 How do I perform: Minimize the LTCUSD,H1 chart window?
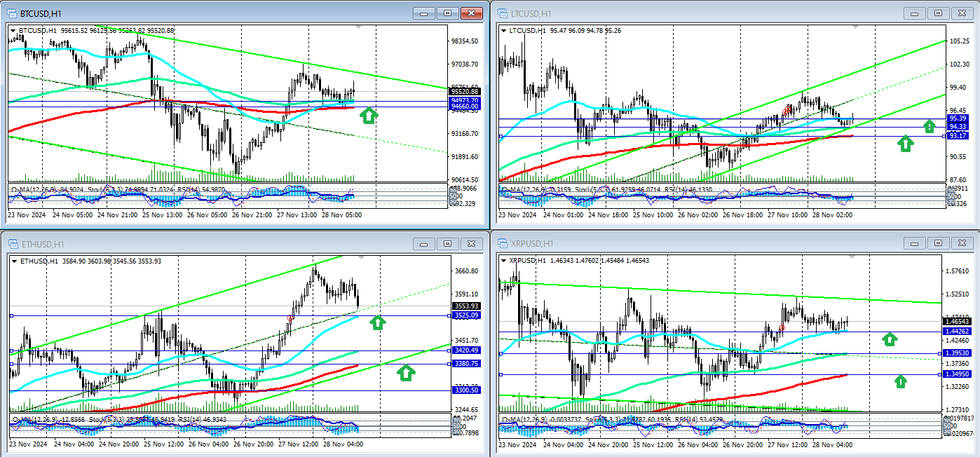pos(915,13)
